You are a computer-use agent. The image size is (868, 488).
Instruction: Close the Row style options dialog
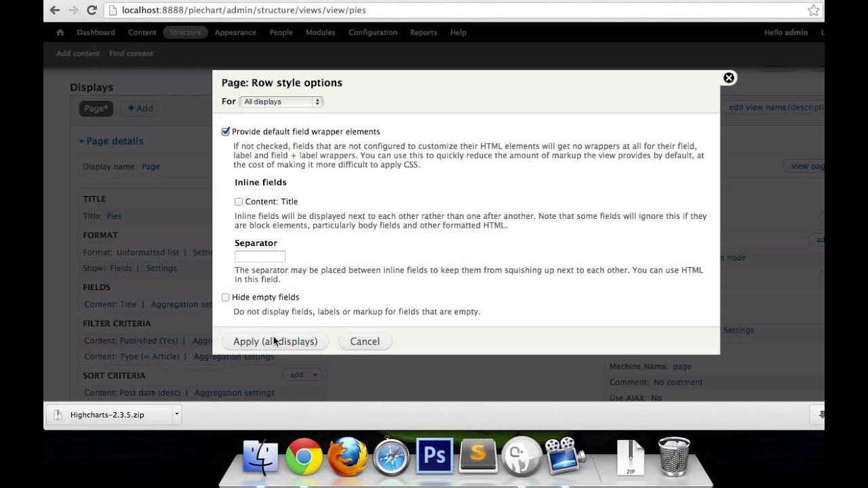pyautogui.click(x=729, y=78)
